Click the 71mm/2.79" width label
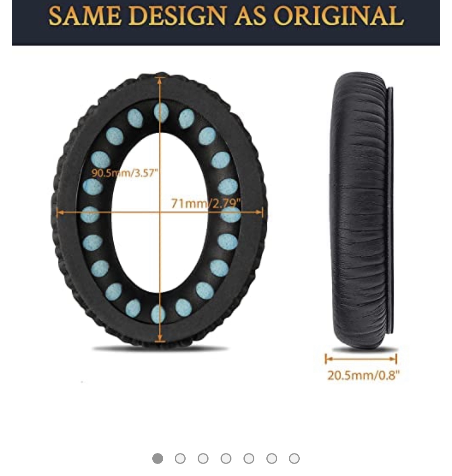This screenshot has width=452, height=476. [x=206, y=203]
